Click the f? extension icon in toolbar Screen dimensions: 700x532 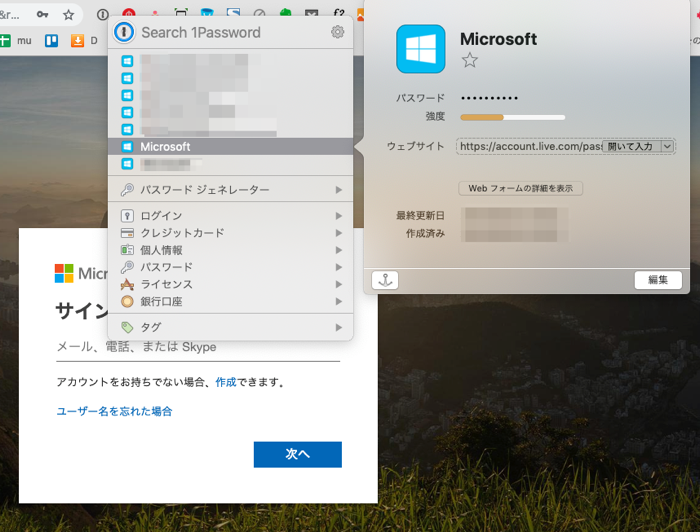tap(339, 13)
